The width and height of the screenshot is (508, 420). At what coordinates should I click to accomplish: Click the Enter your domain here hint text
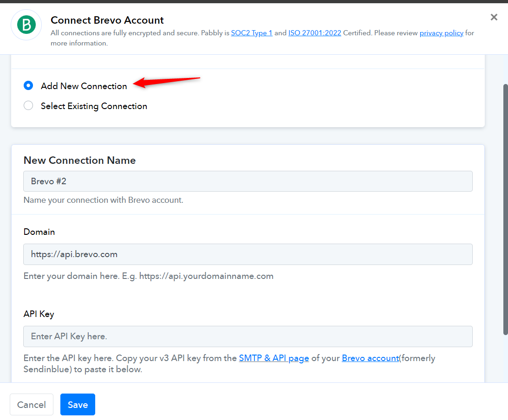coord(149,276)
